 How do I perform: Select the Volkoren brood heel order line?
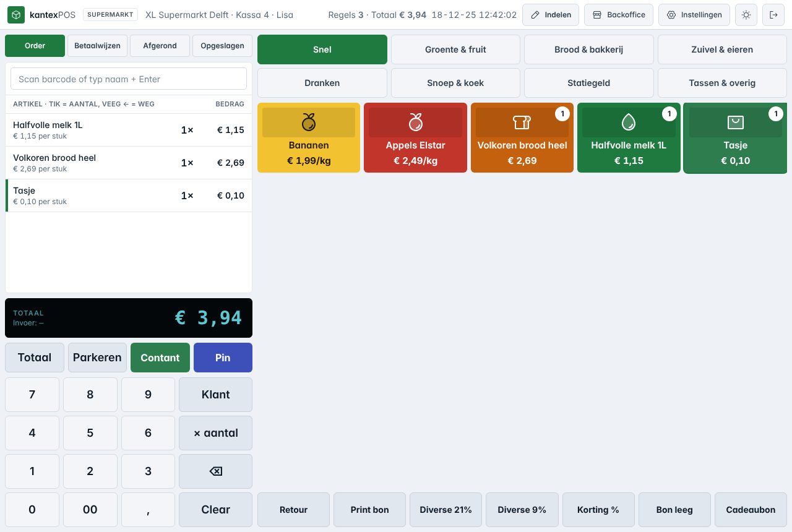[129, 163]
